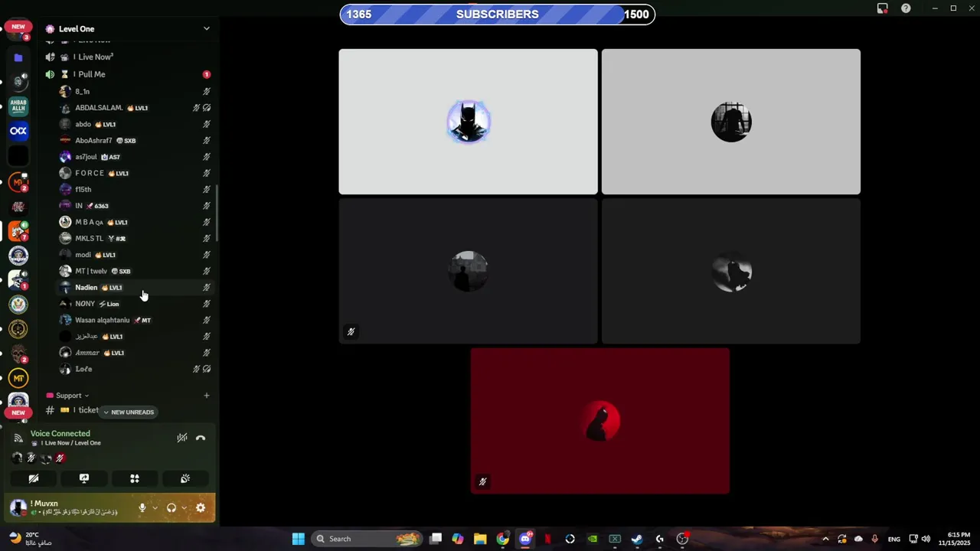Deafen with the headphones icon

tap(171, 507)
